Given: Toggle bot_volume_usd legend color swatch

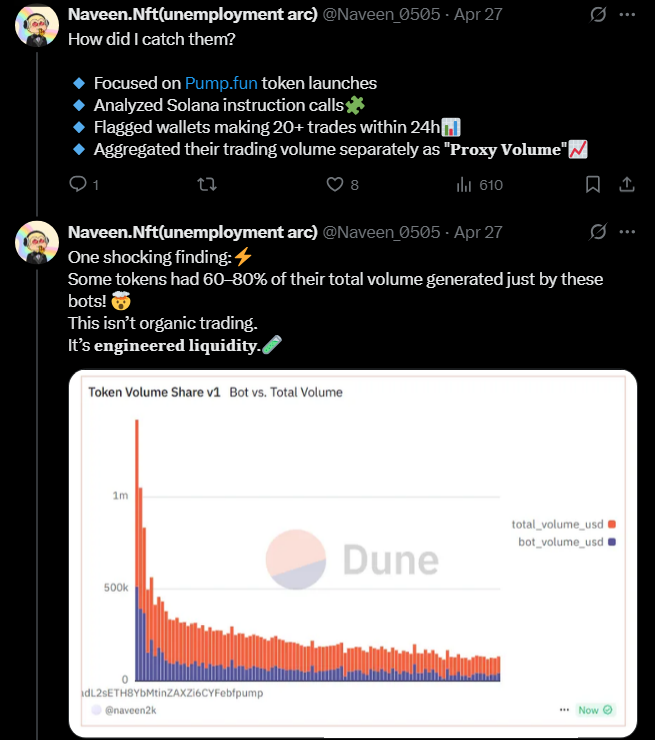Looking at the screenshot, I should [612, 542].
